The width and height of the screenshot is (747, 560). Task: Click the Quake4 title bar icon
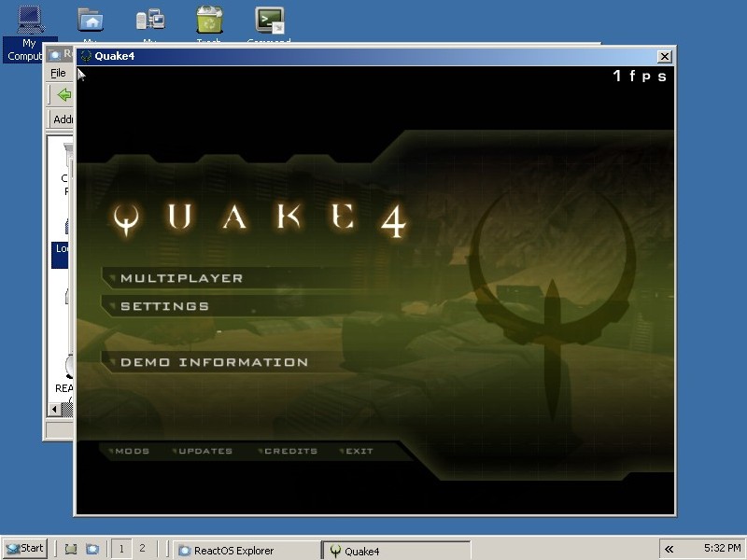click(86, 56)
